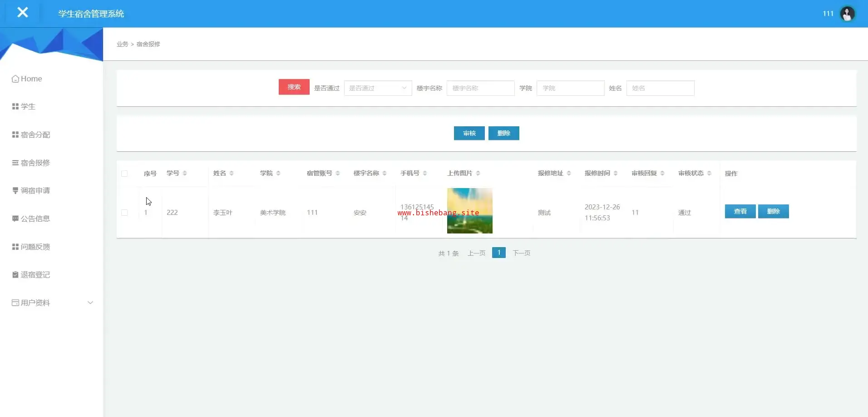
Task: Open 问题反馈 in the sidebar
Action: click(x=35, y=247)
